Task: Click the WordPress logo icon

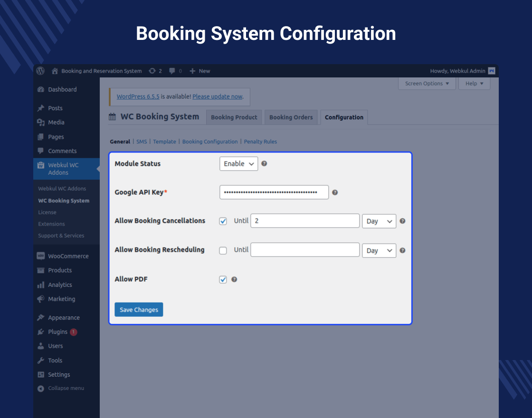Action: point(41,71)
